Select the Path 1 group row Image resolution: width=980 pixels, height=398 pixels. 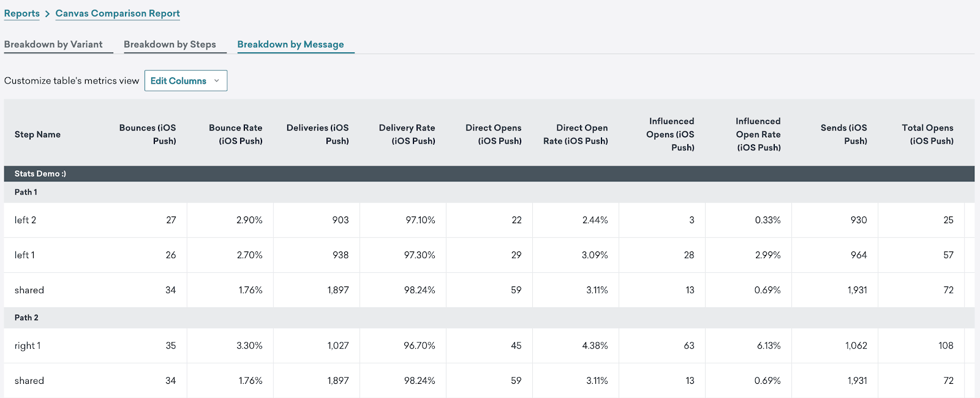click(x=489, y=192)
